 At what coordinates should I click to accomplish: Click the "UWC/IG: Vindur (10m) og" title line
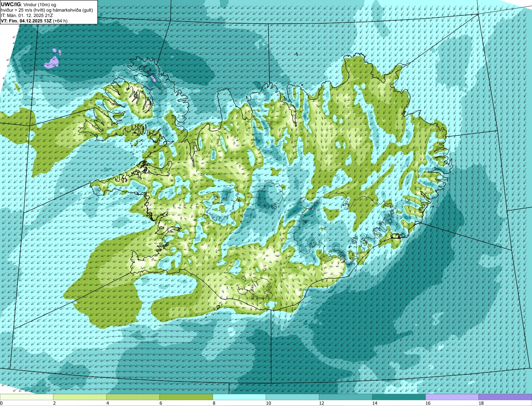coord(29,4)
